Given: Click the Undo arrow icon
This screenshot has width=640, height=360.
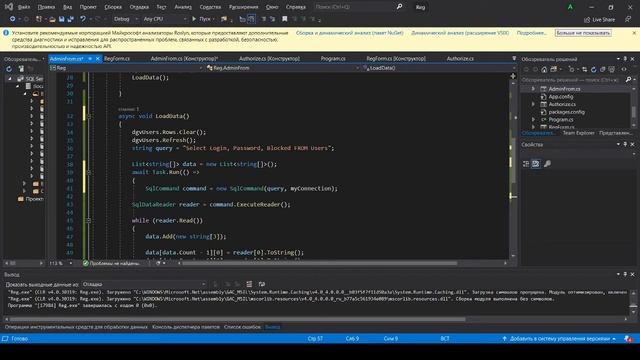Looking at the screenshot, I should [x=83, y=19].
